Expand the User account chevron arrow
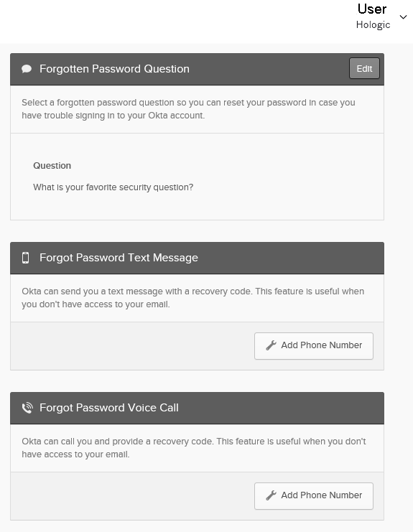The image size is (413, 532). pyautogui.click(x=403, y=17)
